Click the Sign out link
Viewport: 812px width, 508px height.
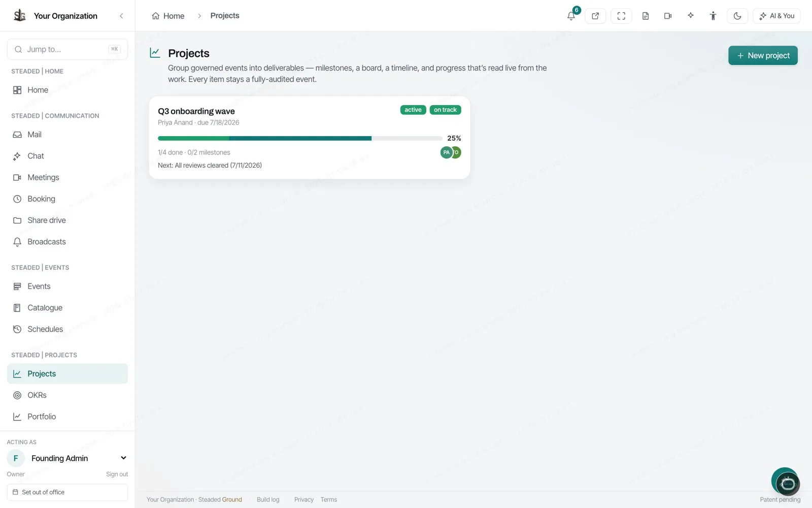pos(117,474)
